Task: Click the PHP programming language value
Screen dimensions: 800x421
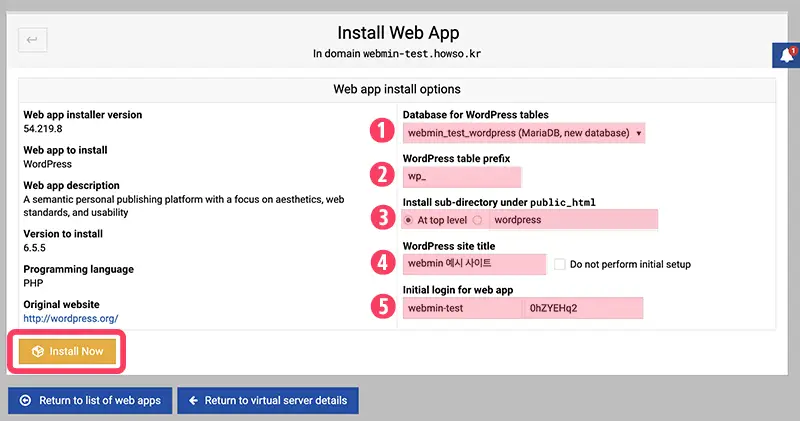Action: [x=33, y=283]
